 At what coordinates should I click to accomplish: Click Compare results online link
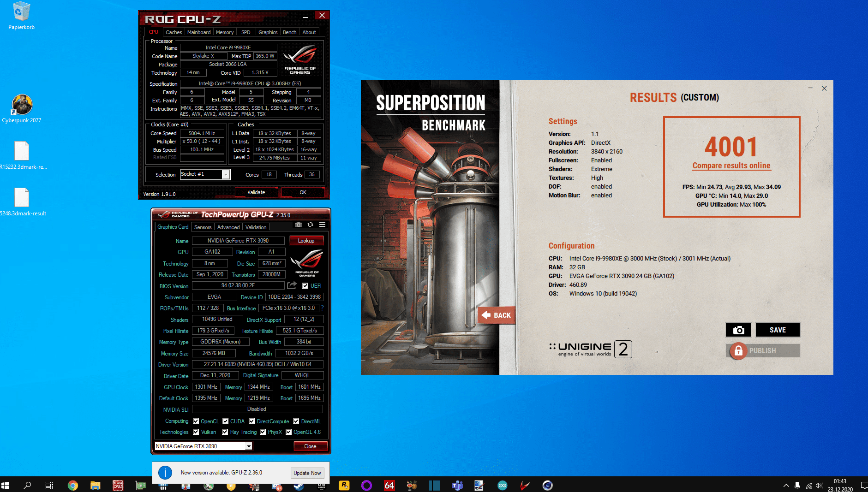pos(731,166)
